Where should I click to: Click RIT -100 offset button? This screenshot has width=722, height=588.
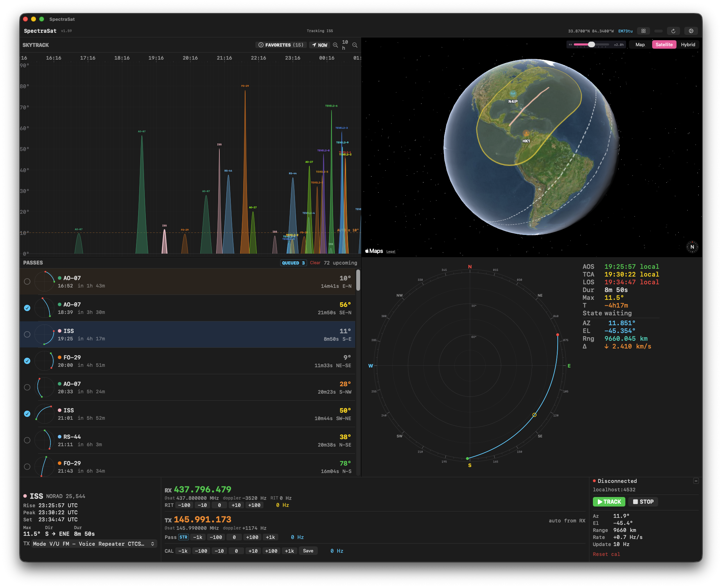184,505
